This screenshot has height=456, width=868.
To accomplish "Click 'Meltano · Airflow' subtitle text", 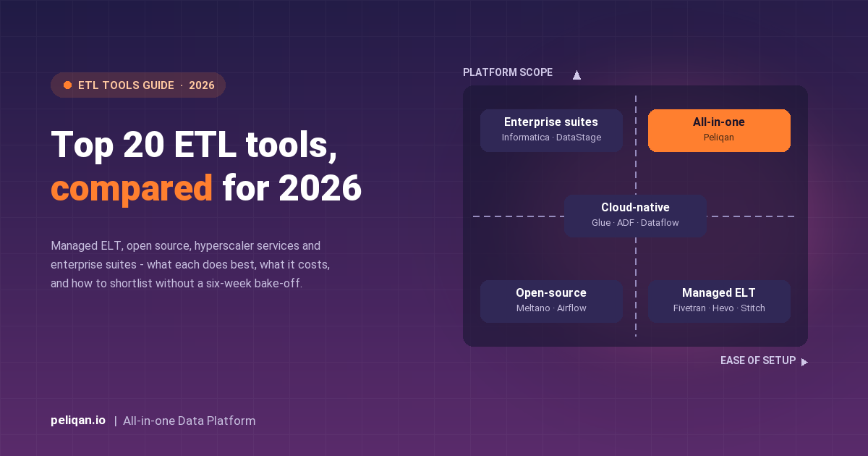I will point(551,308).
